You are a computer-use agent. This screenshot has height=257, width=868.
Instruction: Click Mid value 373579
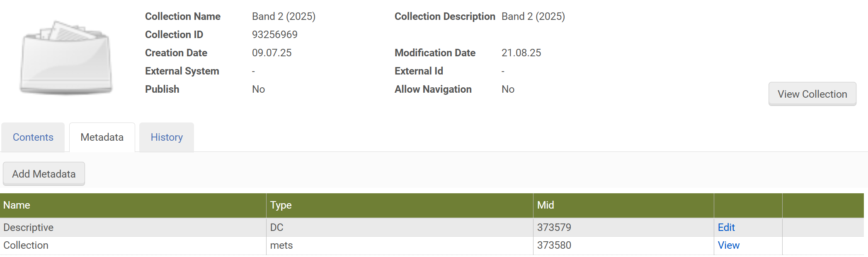point(554,227)
